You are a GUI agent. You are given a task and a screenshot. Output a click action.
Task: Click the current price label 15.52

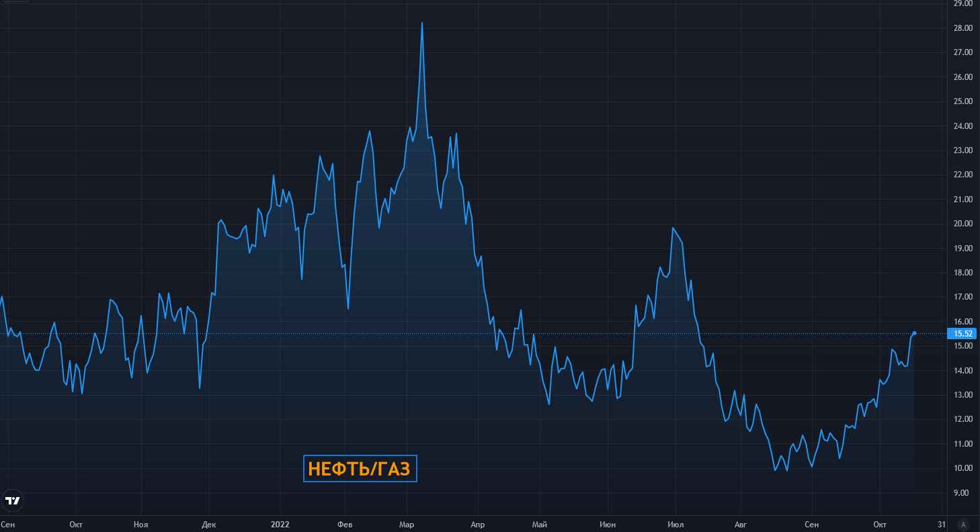click(x=963, y=334)
